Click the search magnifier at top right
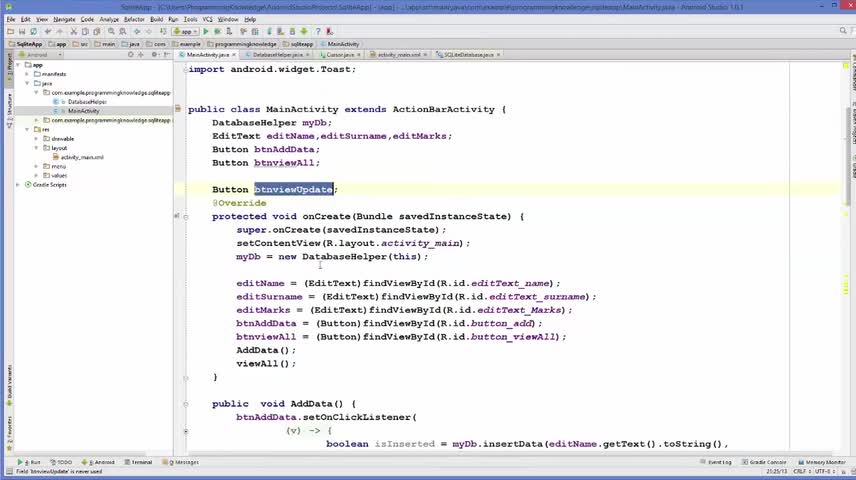This screenshot has height=480, width=856. (843, 31)
